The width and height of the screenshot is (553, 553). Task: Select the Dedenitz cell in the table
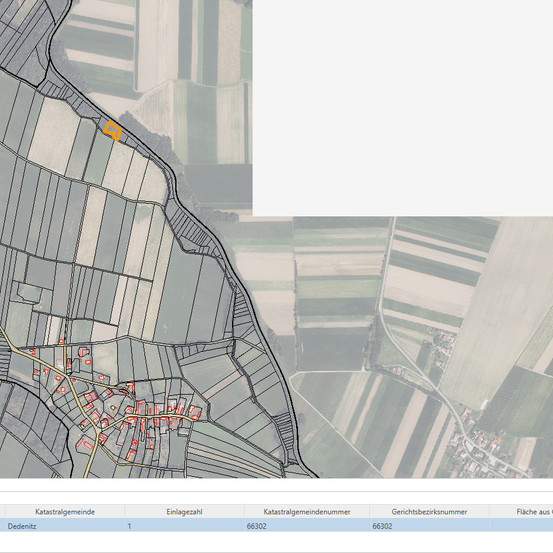(x=65, y=526)
